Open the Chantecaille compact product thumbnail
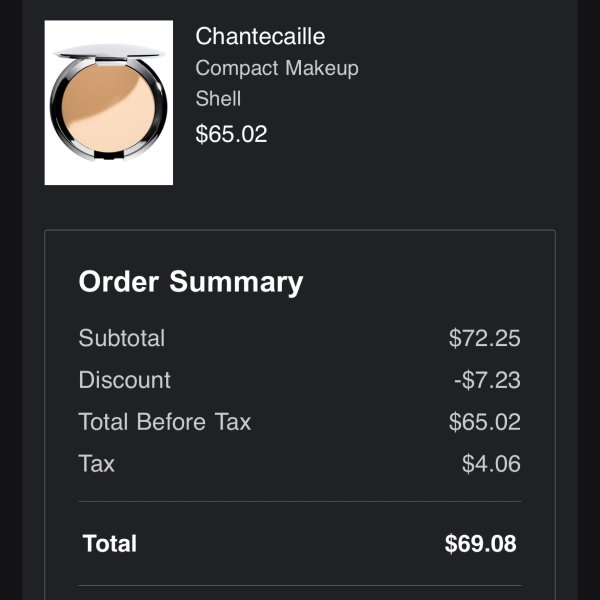 click(x=109, y=103)
